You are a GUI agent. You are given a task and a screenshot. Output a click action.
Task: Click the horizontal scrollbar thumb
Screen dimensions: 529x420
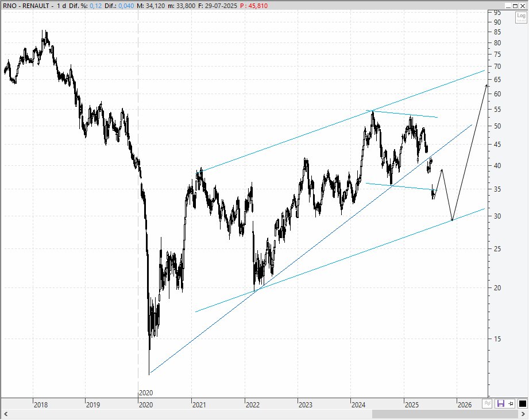click(445, 414)
